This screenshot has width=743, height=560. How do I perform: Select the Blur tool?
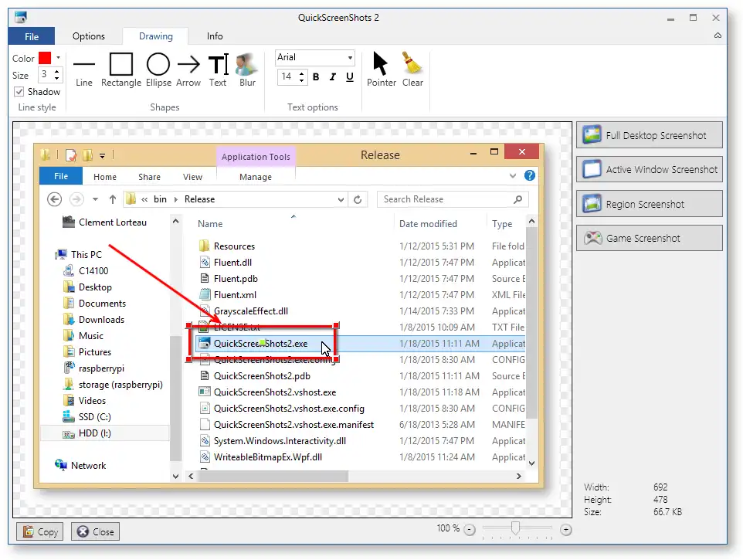(247, 70)
